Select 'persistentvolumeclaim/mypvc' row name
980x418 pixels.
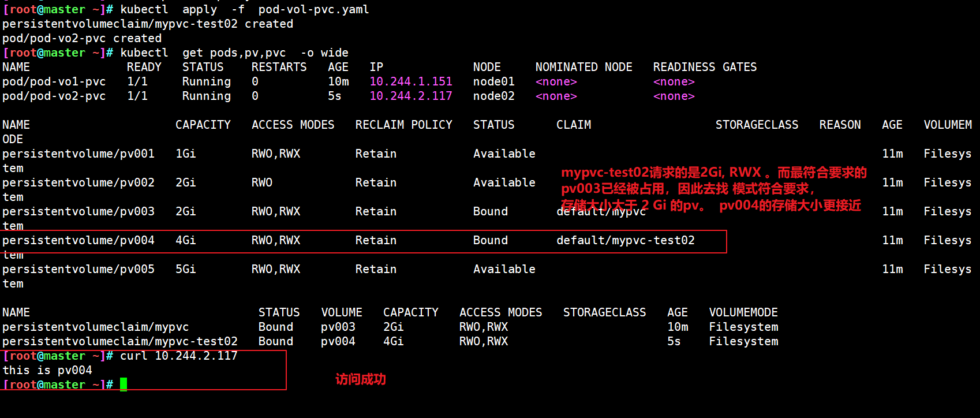[96, 327]
